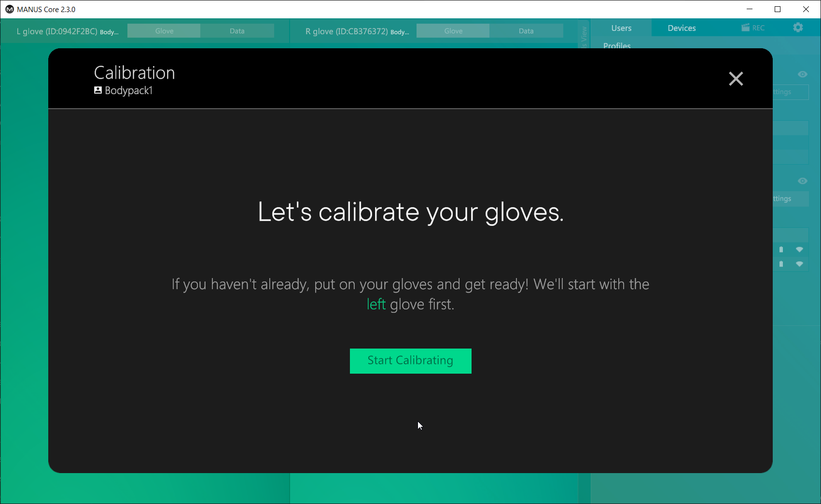Click the 'Let's calibrate your gloves.' heading
The image size is (821, 504).
coord(411,212)
